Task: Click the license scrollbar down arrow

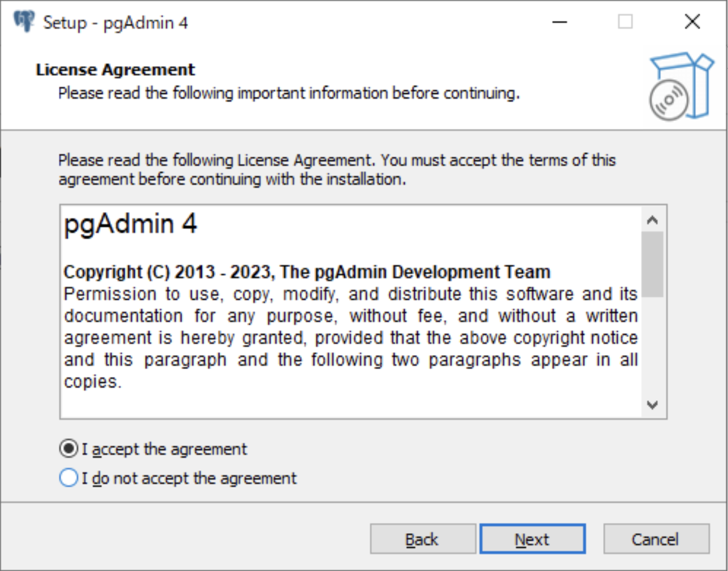Action: 652,405
